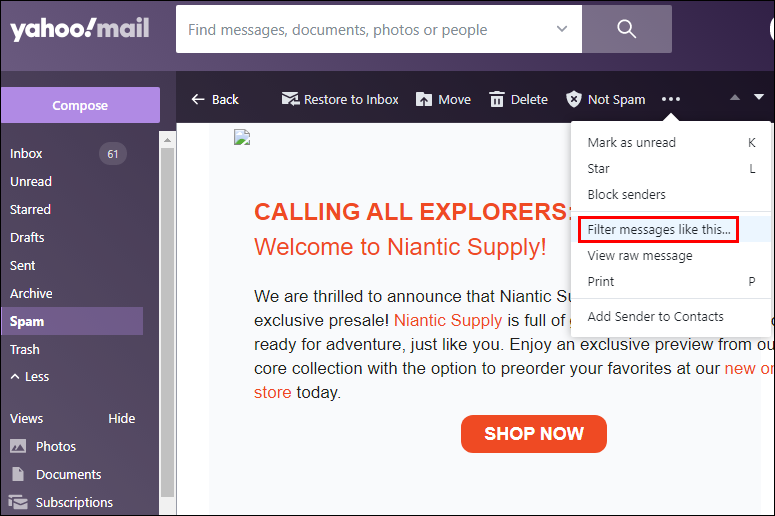This screenshot has height=516, width=775.
Task: Click the search magnifier button
Action: (626, 29)
